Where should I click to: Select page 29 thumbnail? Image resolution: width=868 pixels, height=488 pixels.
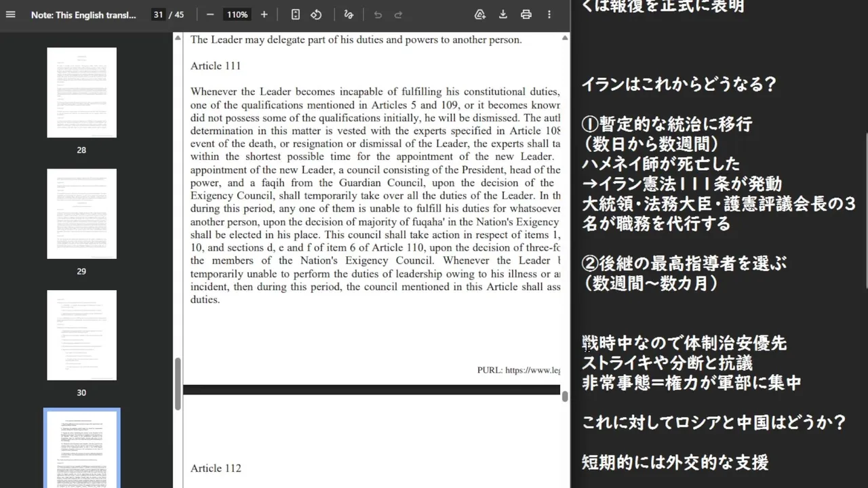point(81,213)
